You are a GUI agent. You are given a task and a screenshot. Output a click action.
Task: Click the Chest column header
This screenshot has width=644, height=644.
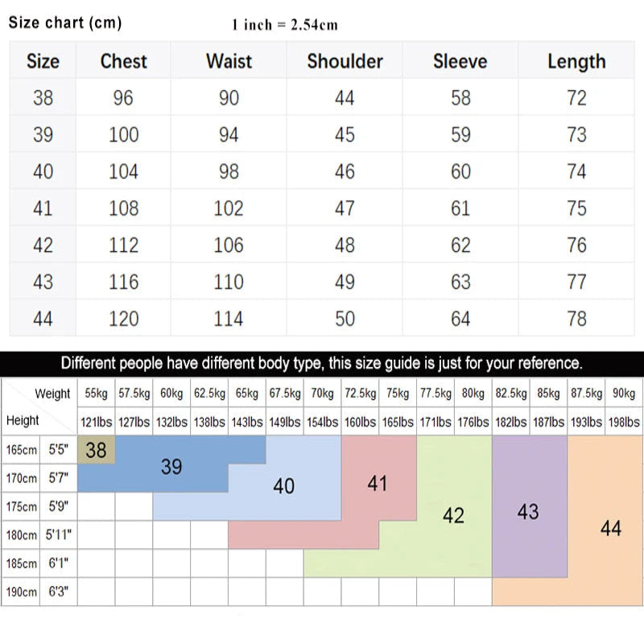click(x=123, y=61)
